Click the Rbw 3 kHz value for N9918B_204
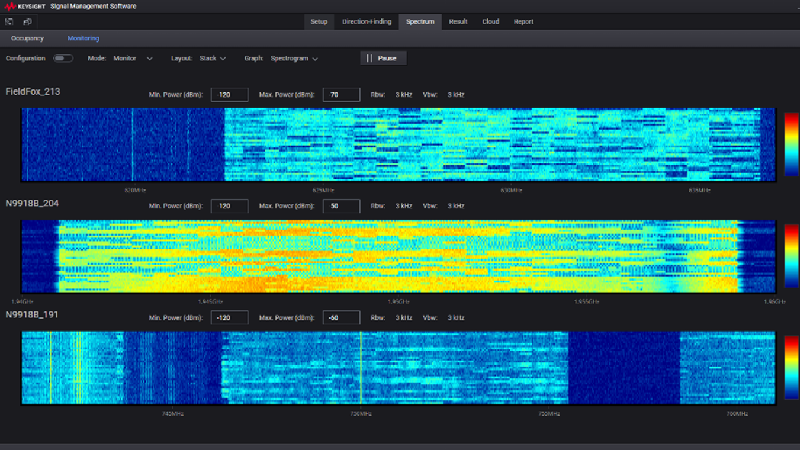Screen dimensions: 800x450 404,206
